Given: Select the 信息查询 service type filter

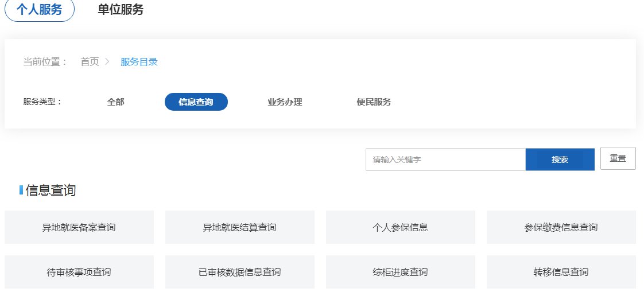Looking at the screenshot, I should [x=196, y=102].
